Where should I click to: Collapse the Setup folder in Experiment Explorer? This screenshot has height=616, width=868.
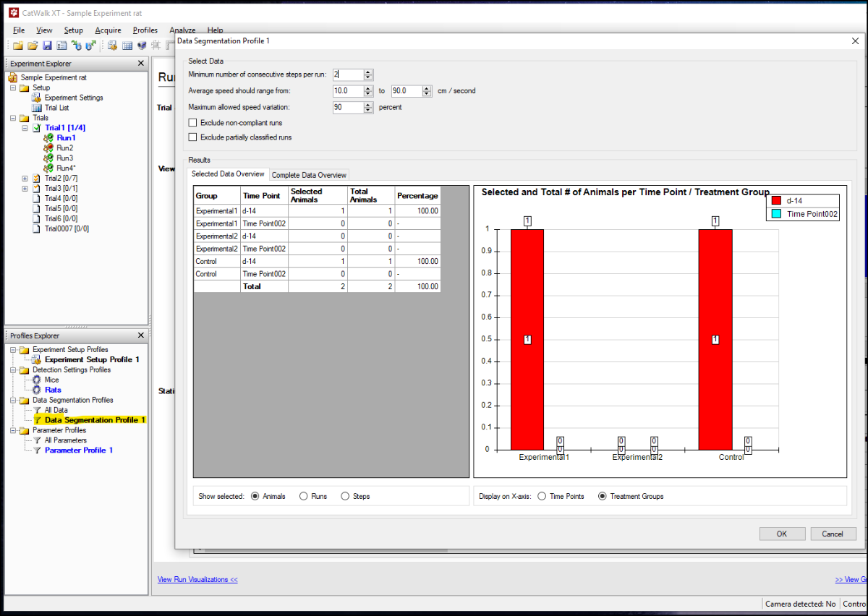point(13,87)
